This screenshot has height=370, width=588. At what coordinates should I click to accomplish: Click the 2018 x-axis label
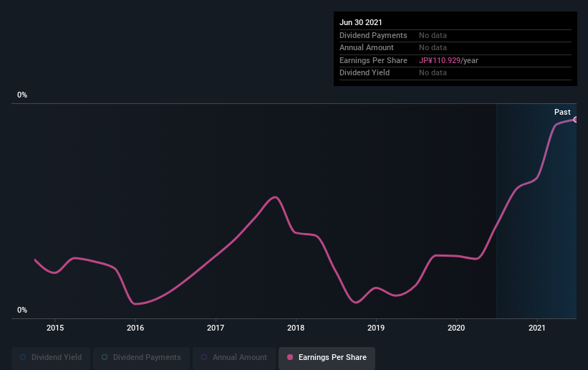pos(296,328)
